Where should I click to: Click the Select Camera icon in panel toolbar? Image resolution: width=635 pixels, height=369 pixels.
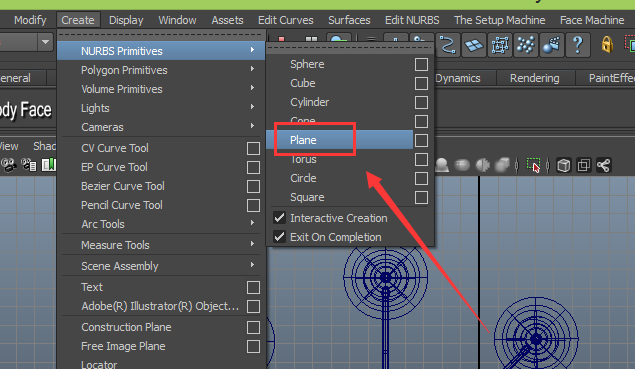9,165
